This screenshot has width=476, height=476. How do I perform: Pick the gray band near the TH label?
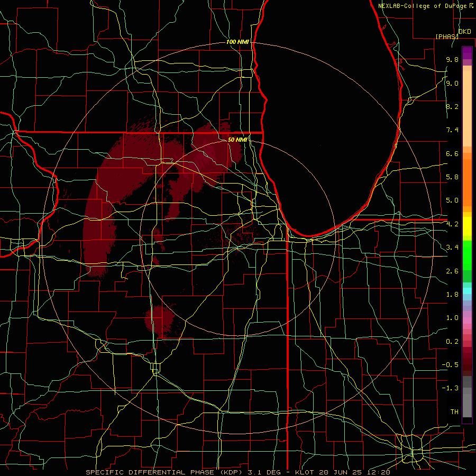click(x=467, y=406)
